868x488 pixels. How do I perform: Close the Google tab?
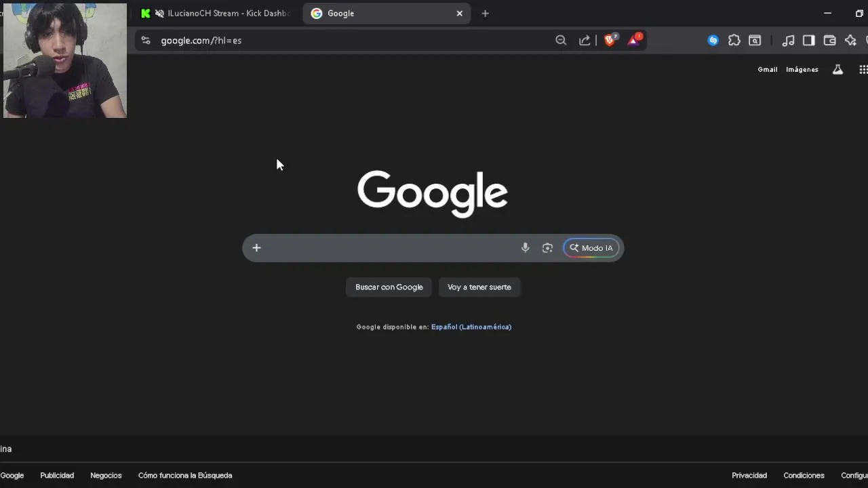[459, 14]
